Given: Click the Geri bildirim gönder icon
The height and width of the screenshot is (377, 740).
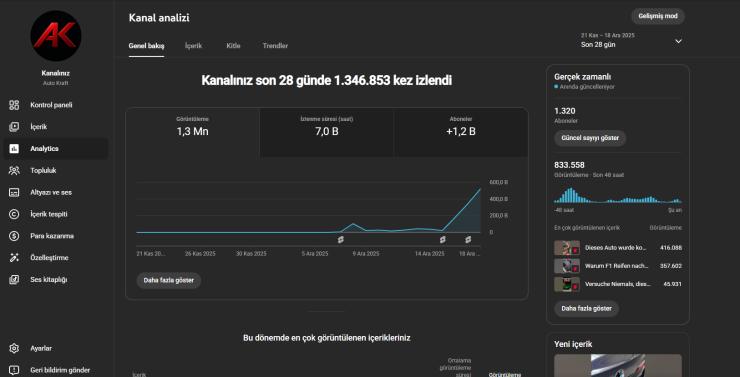Looking at the screenshot, I should click(14, 370).
